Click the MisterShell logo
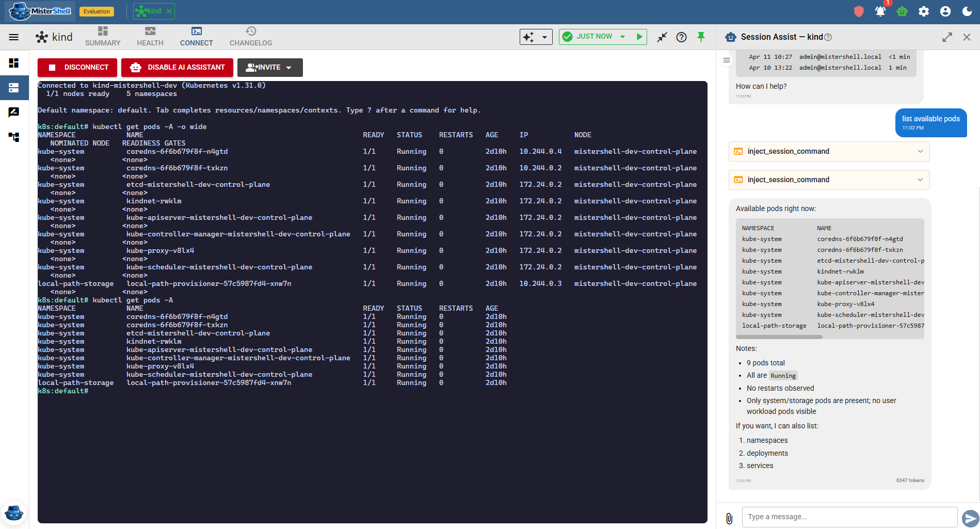The width and height of the screenshot is (980, 529). [x=40, y=11]
